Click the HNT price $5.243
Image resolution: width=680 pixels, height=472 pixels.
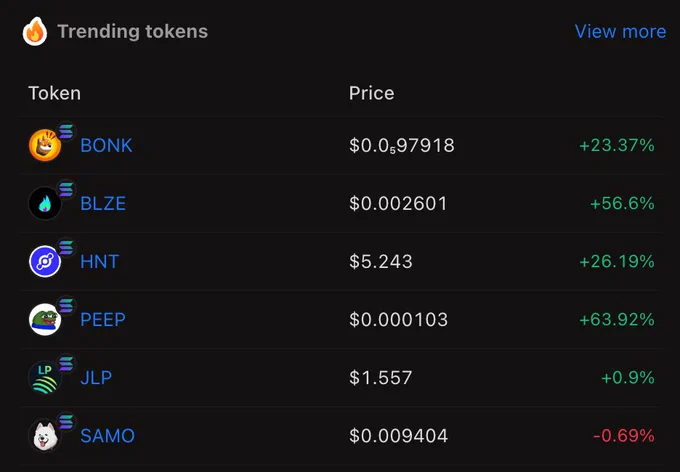click(x=381, y=262)
